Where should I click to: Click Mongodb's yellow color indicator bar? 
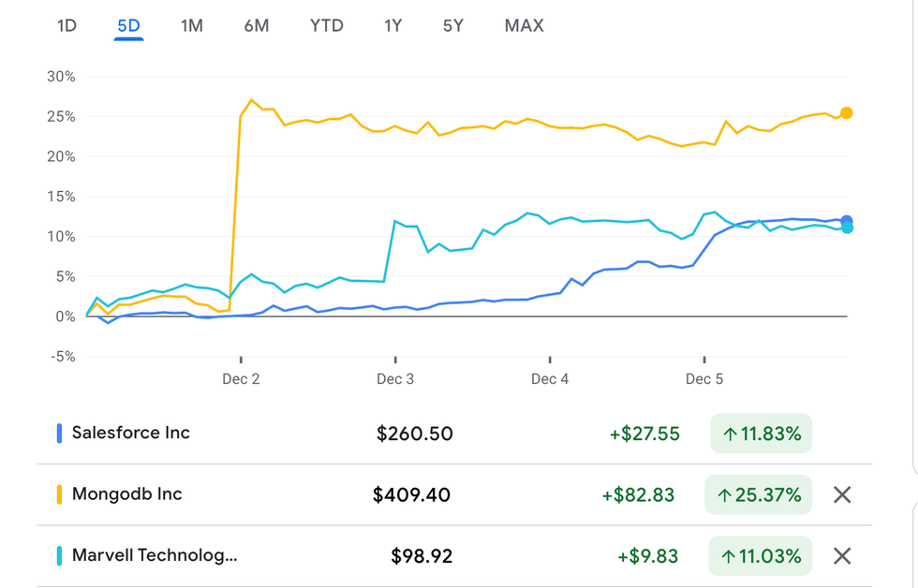[59, 494]
